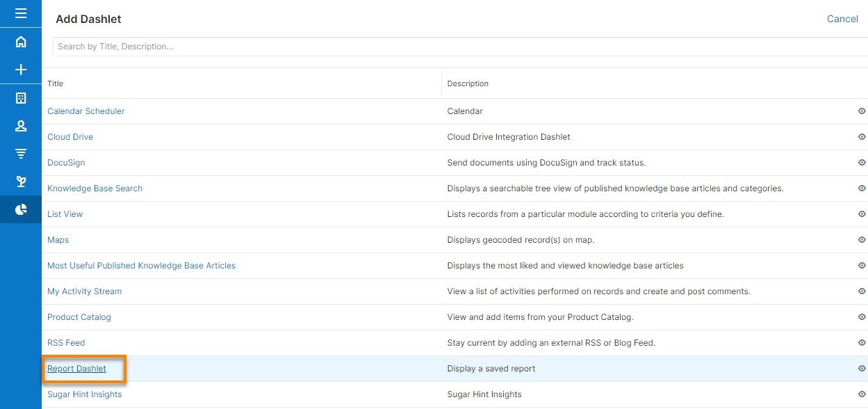Click the plant sprout sidebar icon

(x=21, y=182)
